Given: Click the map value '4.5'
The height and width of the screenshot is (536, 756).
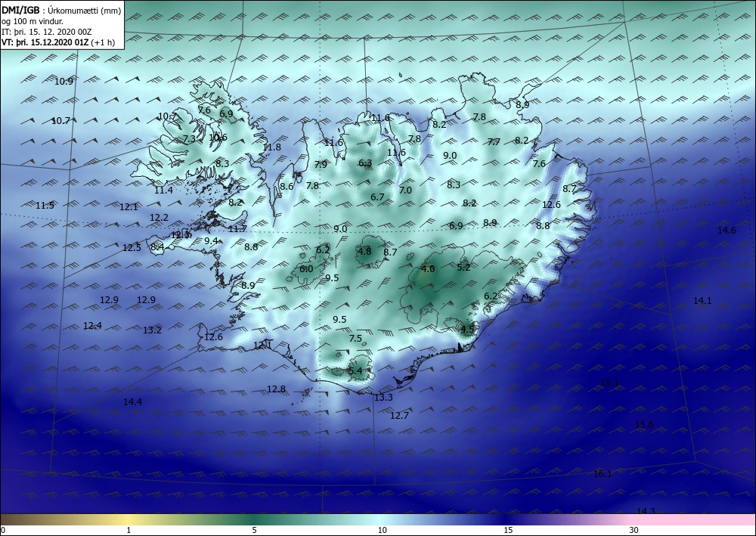Looking at the screenshot, I should coord(468,329).
